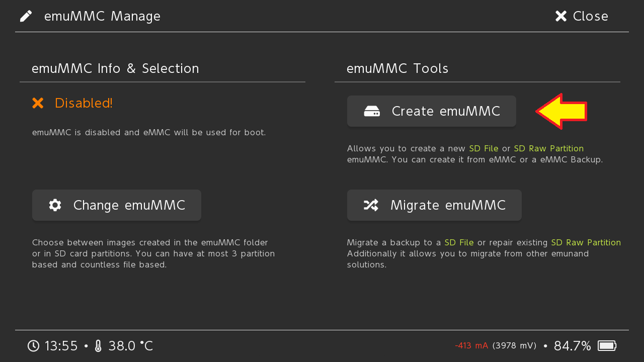The width and height of the screenshot is (644, 362).
Task: Click SD File under Create emuMMC description
Action: [x=484, y=149]
